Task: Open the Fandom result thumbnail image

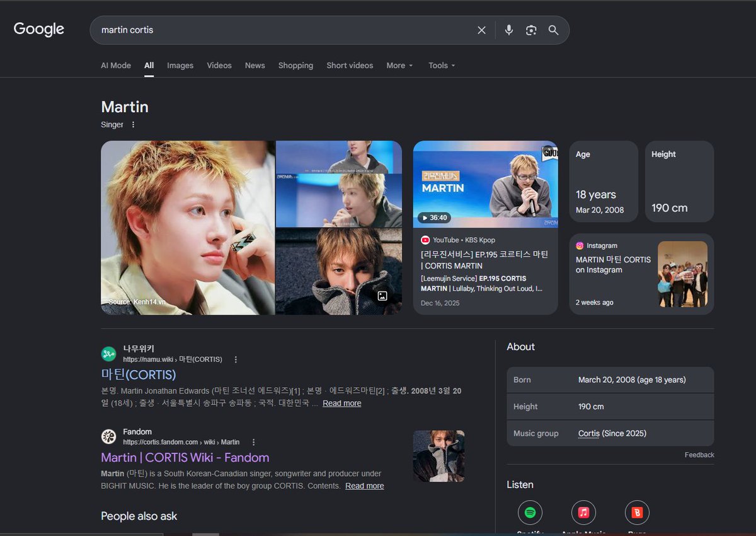Action: coord(438,457)
